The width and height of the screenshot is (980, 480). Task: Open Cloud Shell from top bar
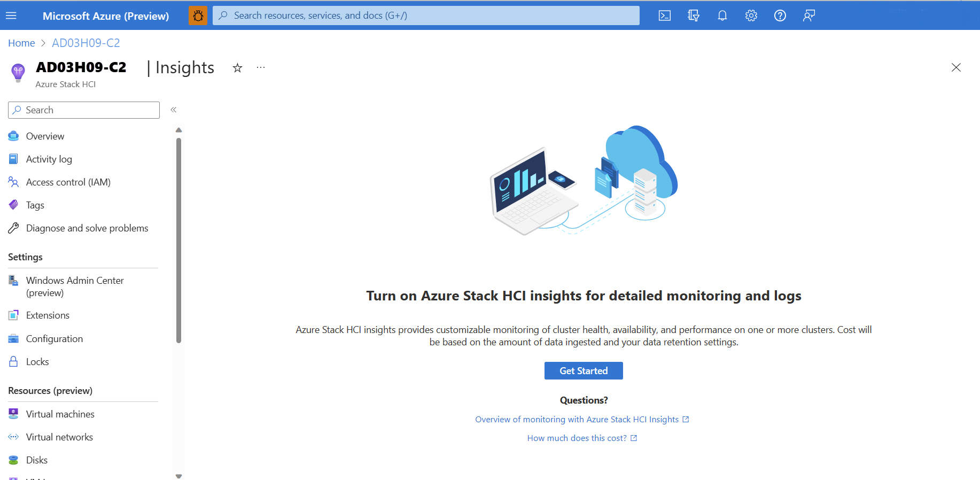665,16
